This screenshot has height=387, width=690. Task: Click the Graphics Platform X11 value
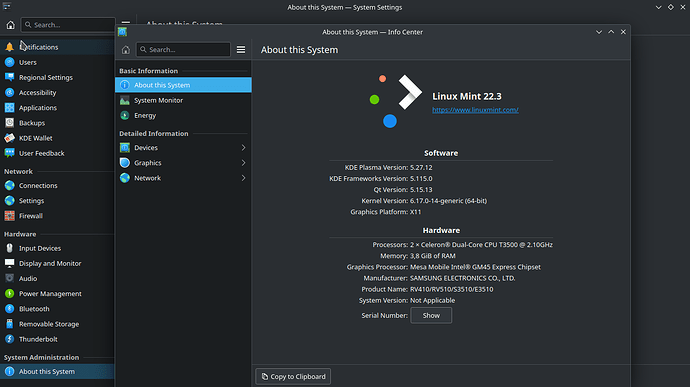(415, 212)
